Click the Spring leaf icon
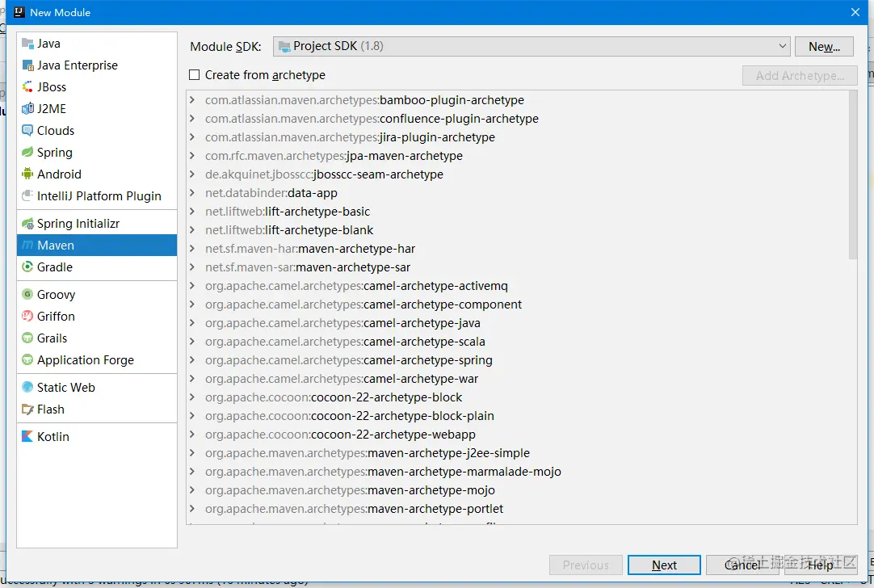Screen dimensions: 874x588 coord(27,152)
